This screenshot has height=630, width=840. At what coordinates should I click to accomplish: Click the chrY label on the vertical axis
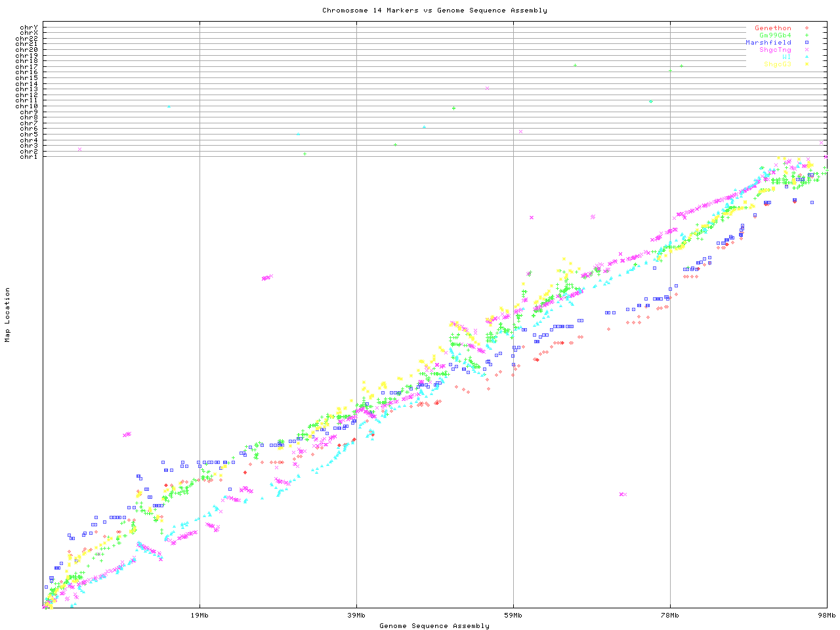[29, 28]
